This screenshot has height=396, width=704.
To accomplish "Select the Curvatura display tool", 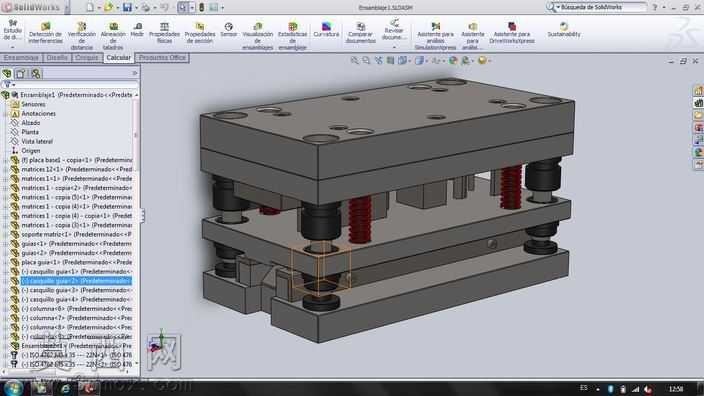I will (326, 30).
